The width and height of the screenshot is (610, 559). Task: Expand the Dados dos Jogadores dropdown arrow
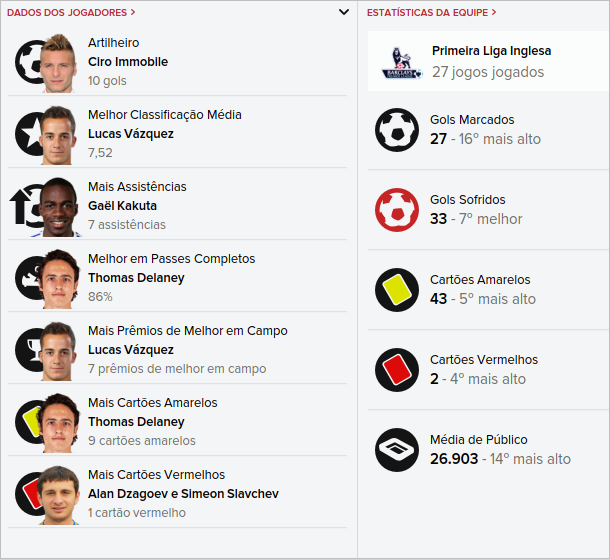point(344,12)
